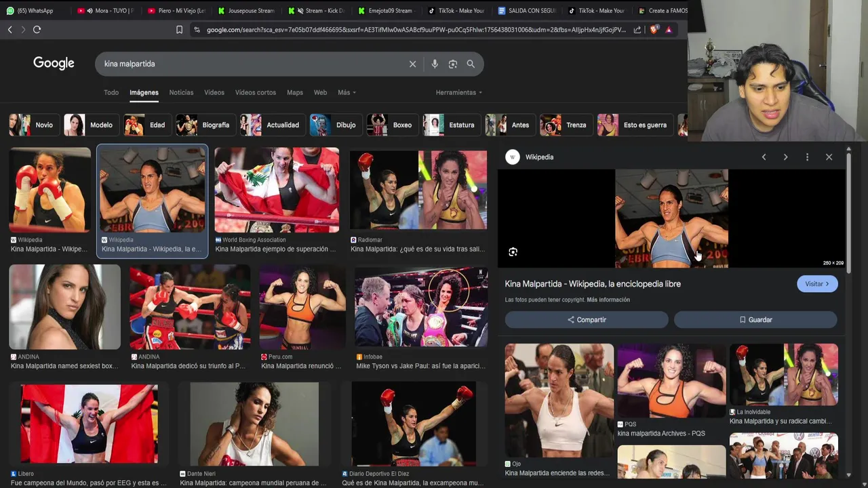Open the Radiomar image result
The image size is (868, 488).
click(418, 190)
